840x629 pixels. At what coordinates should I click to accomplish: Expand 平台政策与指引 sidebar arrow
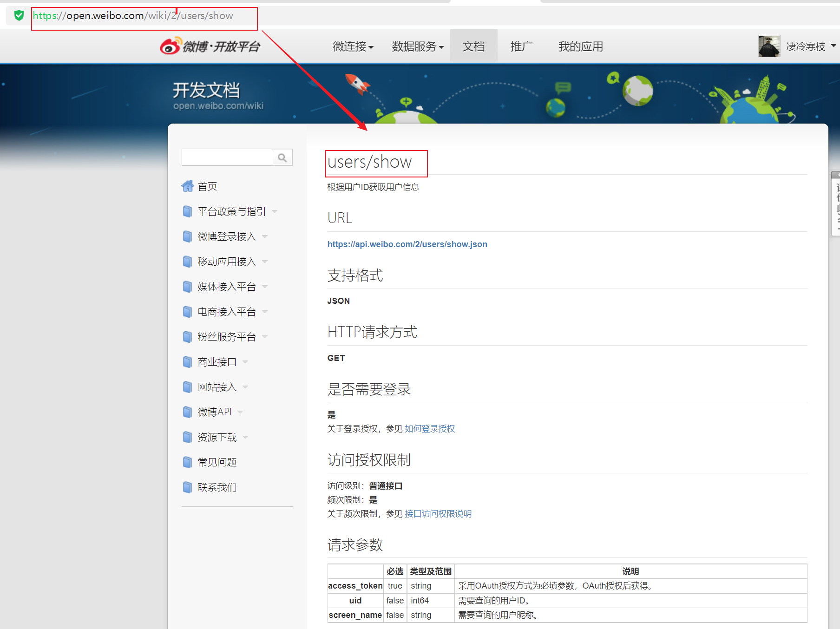click(275, 211)
